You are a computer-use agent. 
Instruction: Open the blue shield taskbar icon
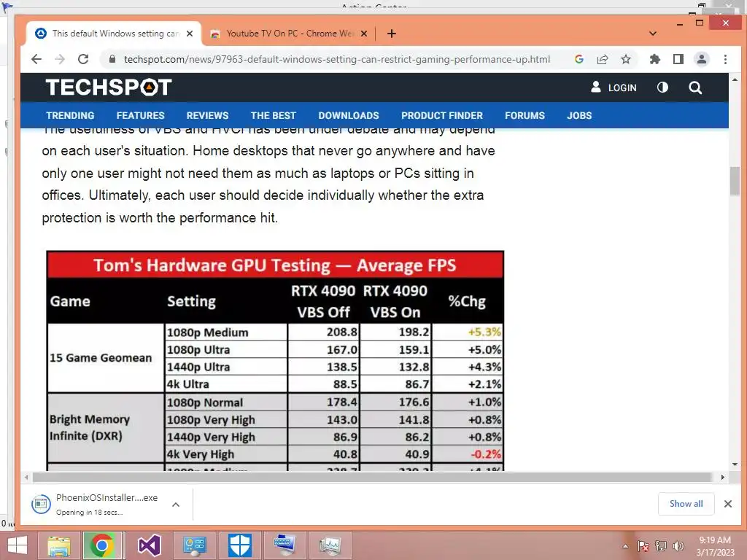pyautogui.click(x=239, y=545)
